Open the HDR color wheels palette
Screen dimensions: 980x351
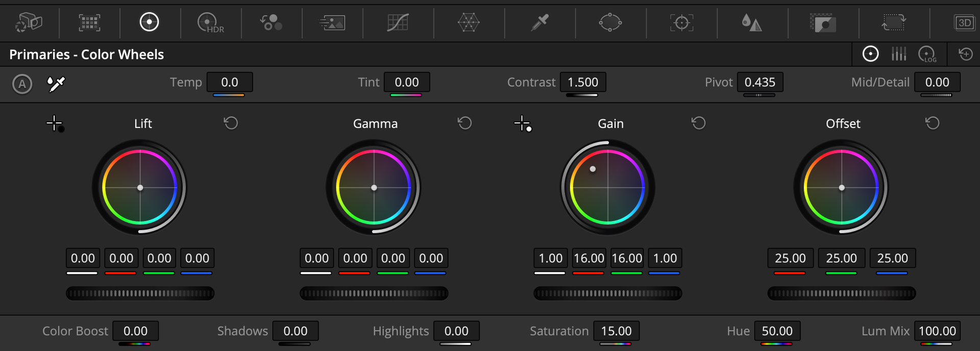[x=210, y=23]
